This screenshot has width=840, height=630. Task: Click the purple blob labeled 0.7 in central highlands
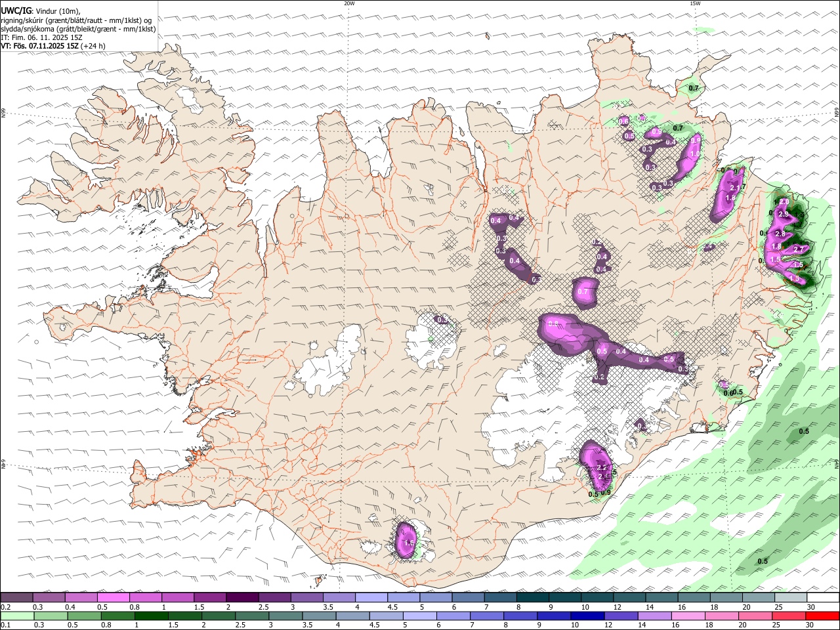(x=585, y=293)
